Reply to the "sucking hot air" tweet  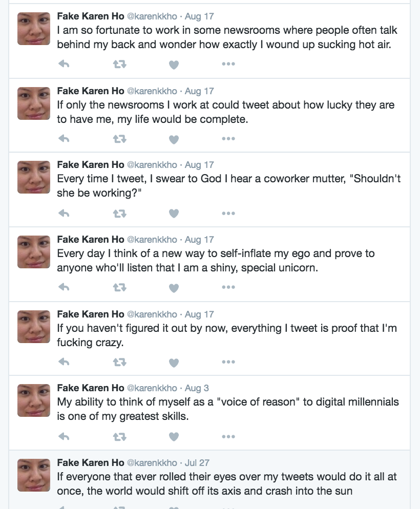point(64,64)
